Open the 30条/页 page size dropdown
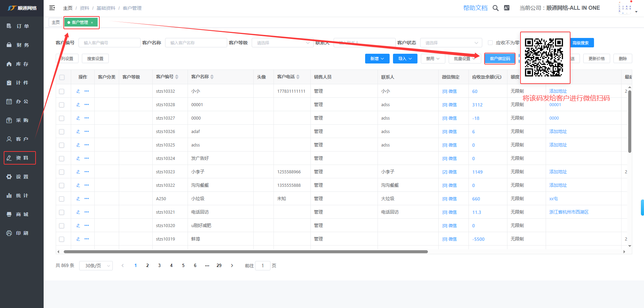 96,266
